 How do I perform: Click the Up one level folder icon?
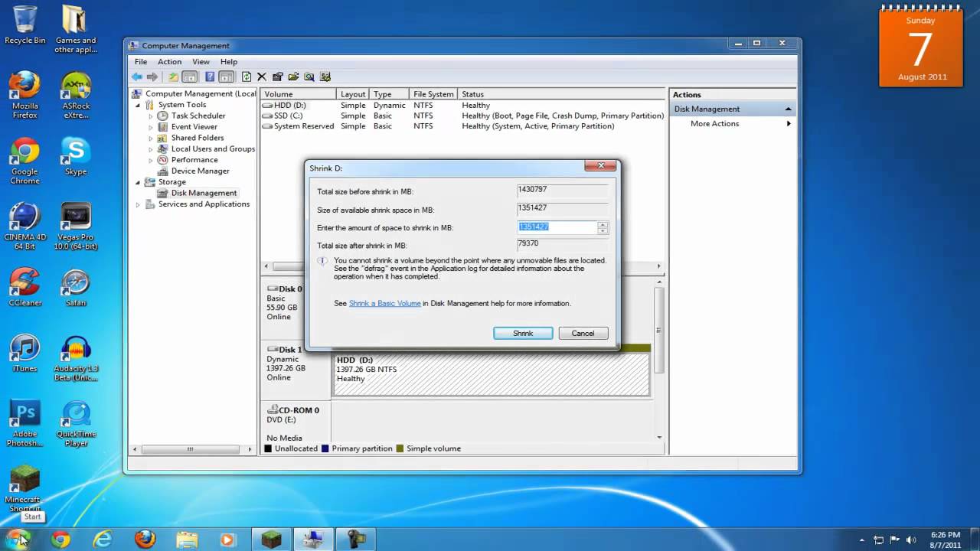[x=174, y=77]
